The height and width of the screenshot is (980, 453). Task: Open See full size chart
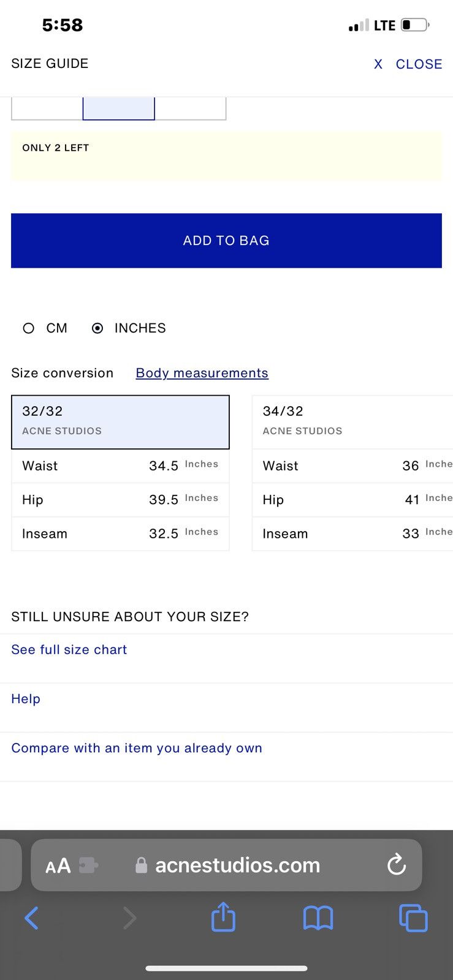pyautogui.click(x=69, y=650)
